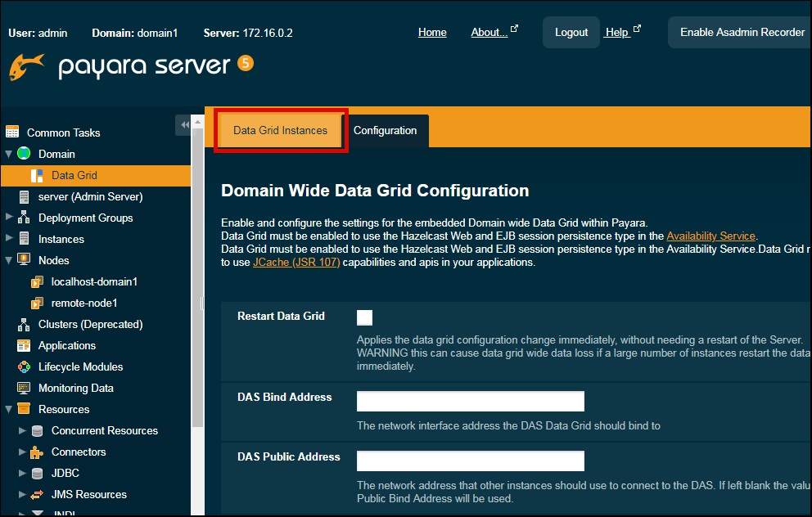Select the remote-node1 node icon

[x=38, y=303]
